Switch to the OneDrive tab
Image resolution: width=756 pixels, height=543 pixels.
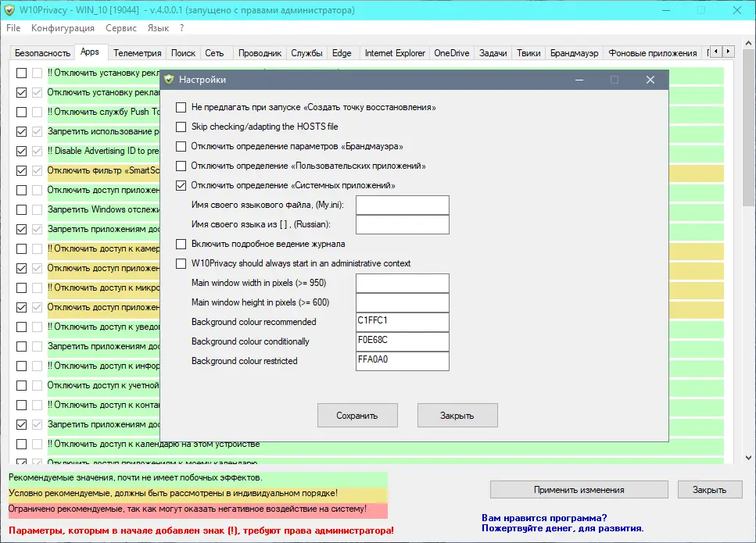(x=452, y=53)
